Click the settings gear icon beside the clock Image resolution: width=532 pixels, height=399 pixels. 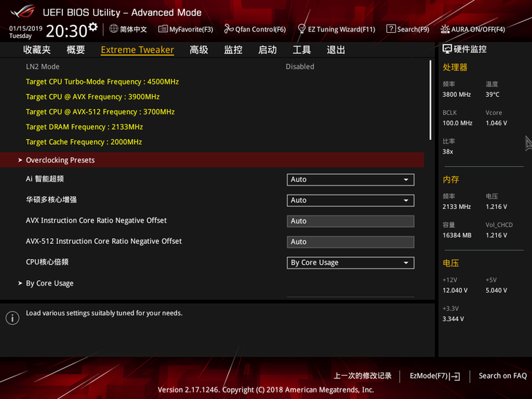93,27
